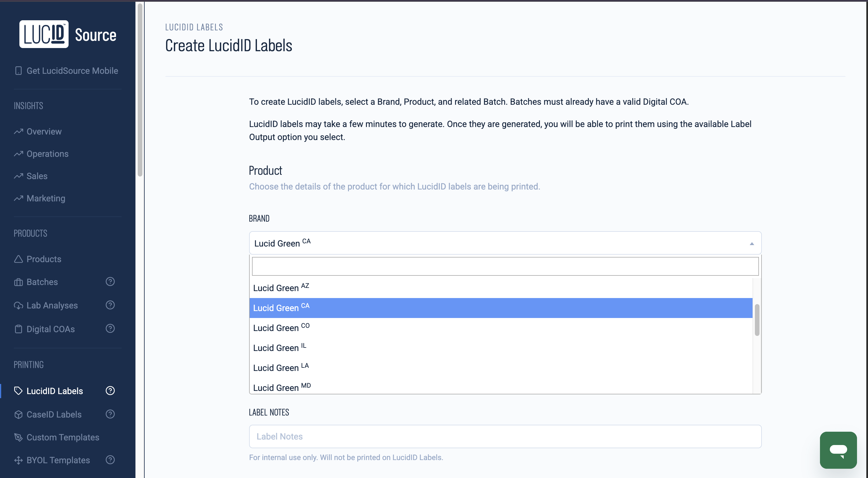Click the LucidSource logo
Screen dimensions: 868x478
(68, 34)
